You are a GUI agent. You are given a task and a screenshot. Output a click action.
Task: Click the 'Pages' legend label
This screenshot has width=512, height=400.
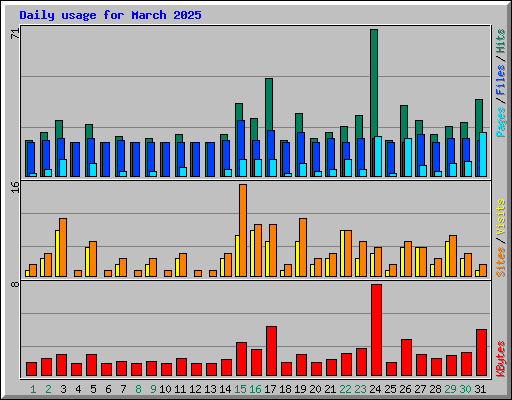(501, 122)
